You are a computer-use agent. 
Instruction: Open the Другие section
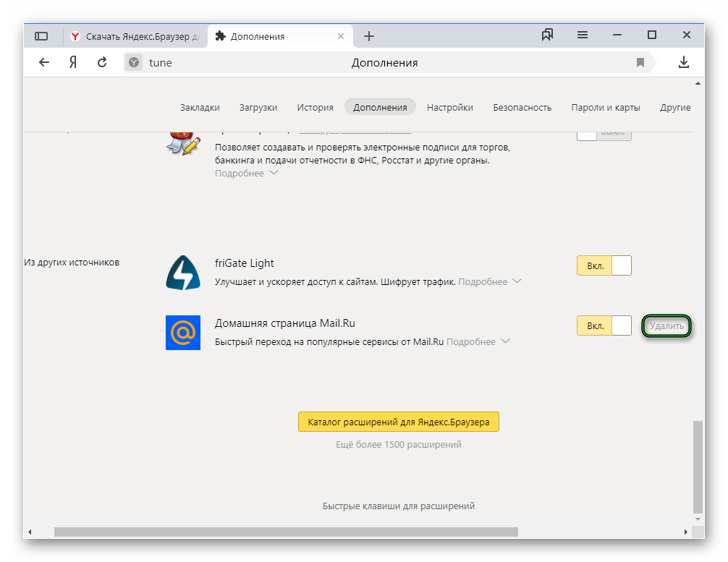point(675,107)
